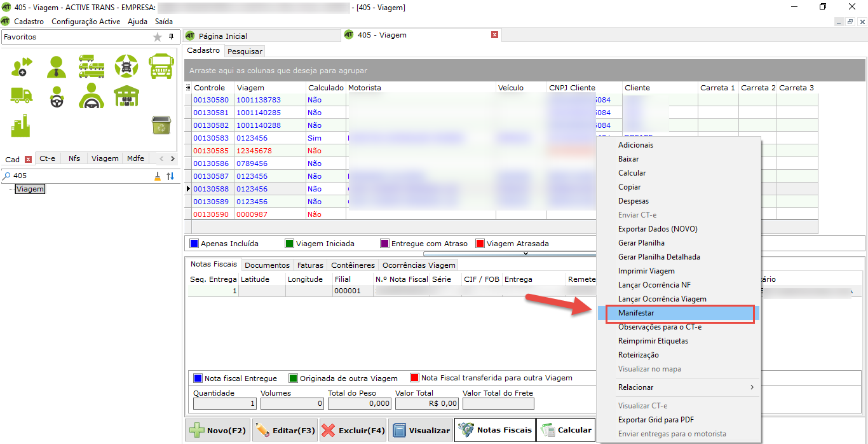Open the add-person favorite with arrows icon
Viewport: 868px width, 444px height.
click(21, 66)
